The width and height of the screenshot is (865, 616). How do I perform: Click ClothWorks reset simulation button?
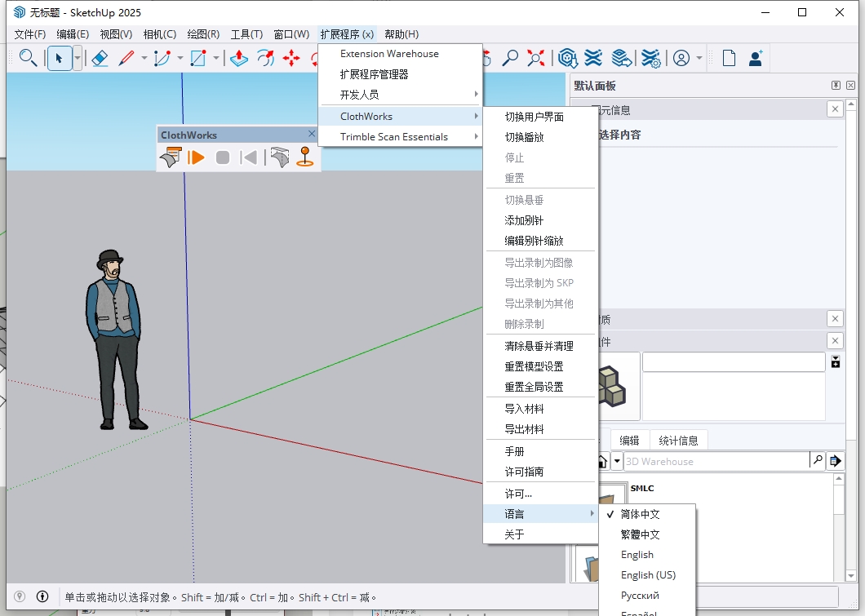click(x=249, y=157)
